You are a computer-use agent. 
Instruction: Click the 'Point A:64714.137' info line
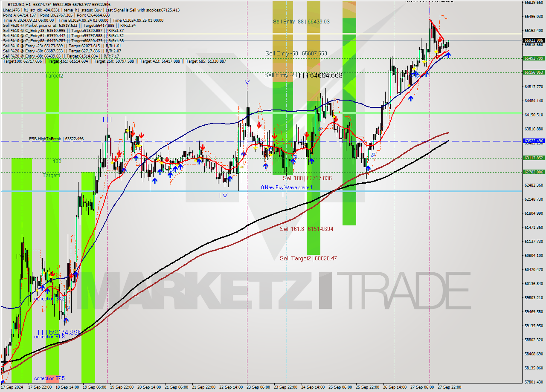point(20,15)
